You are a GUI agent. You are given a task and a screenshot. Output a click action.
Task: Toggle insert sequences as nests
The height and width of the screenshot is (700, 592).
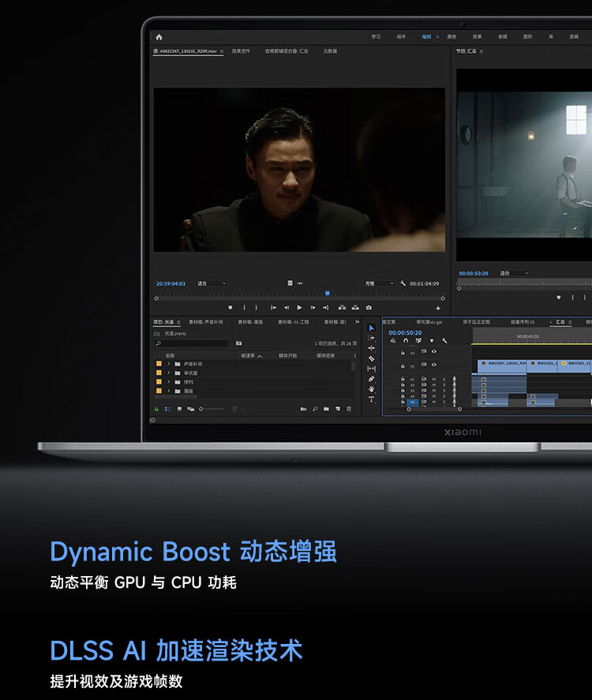click(x=393, y=341)
